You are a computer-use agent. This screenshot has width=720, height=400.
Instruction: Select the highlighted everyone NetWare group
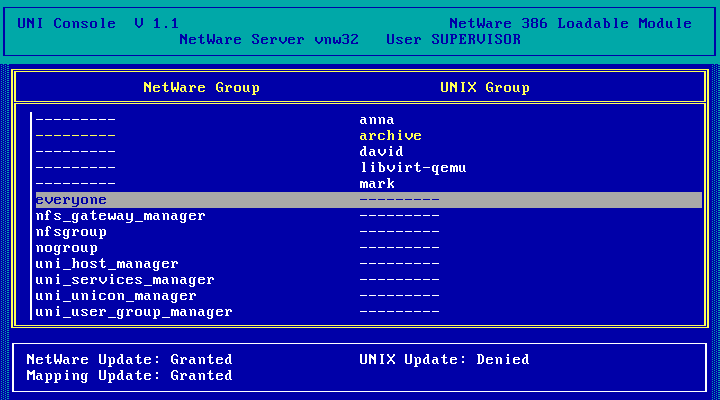pyautogui.click(x=369, y=200)
